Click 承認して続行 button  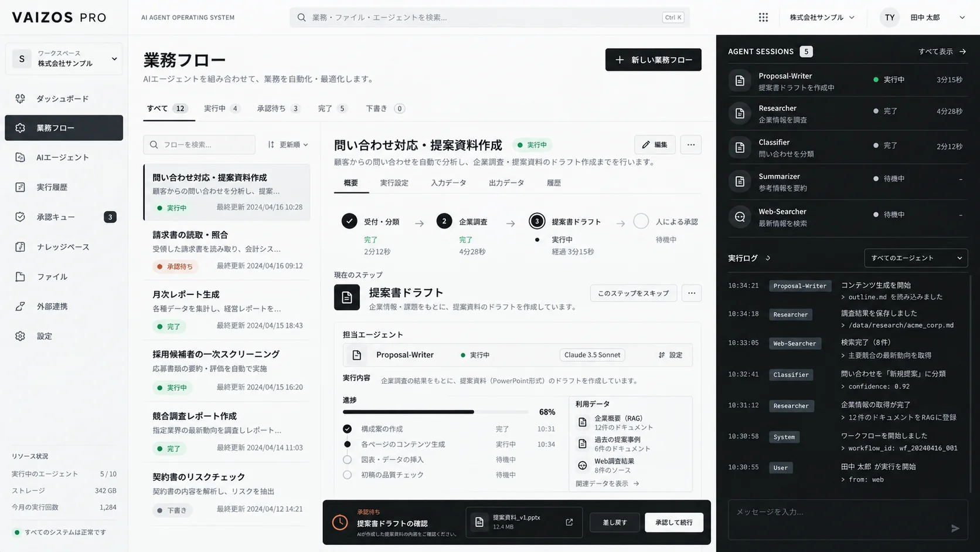click(x=673, y=522)
